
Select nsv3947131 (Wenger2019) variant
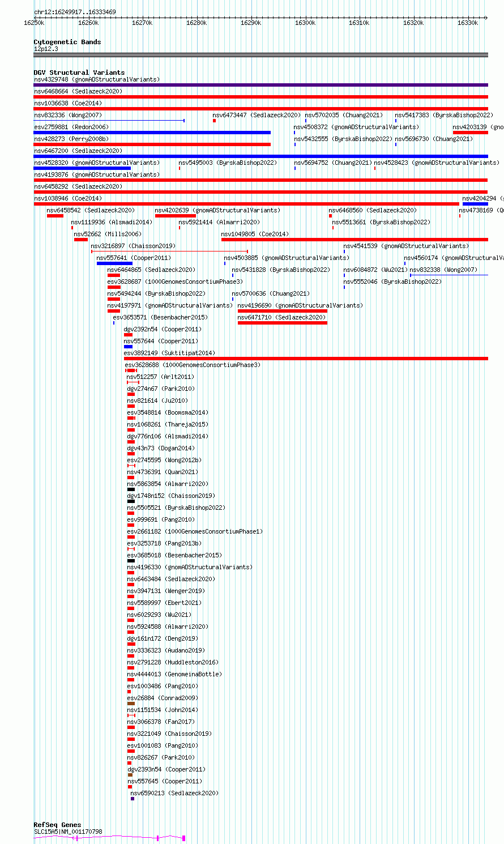pyautogui.click(x=166, y=591)
